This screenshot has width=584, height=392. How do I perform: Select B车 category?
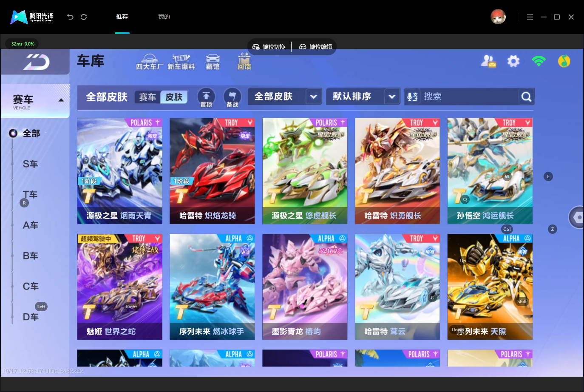coord(30,256)
